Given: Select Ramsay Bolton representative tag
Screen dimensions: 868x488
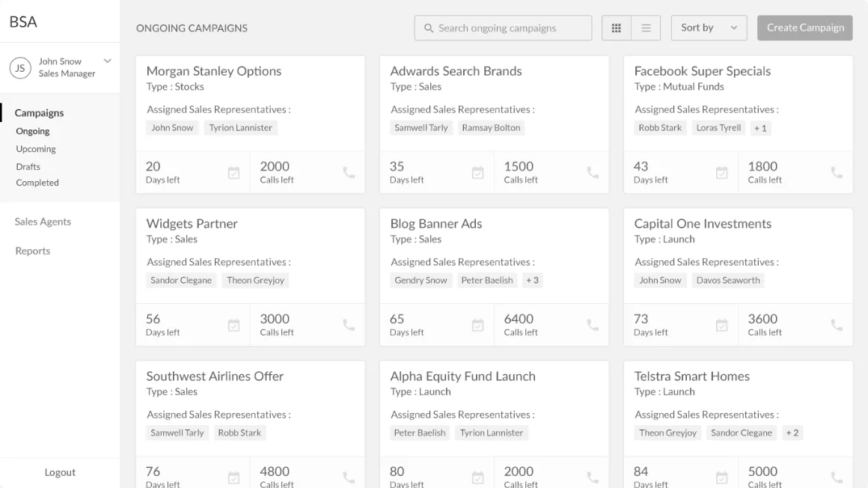Looking at the screenshot, I should coord(491,128).
